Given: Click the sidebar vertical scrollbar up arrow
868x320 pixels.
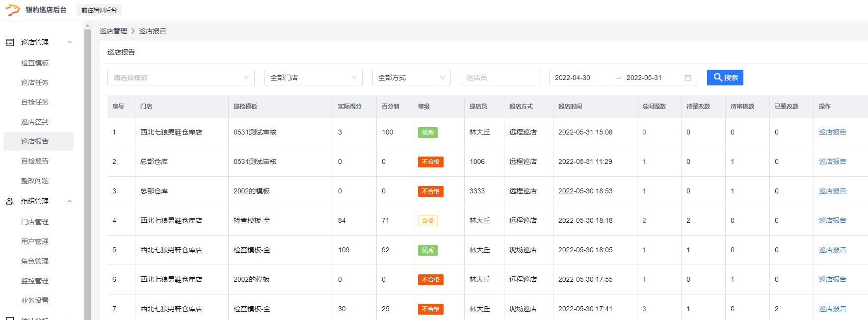Looking at the screenshot, I should [87, 26].
